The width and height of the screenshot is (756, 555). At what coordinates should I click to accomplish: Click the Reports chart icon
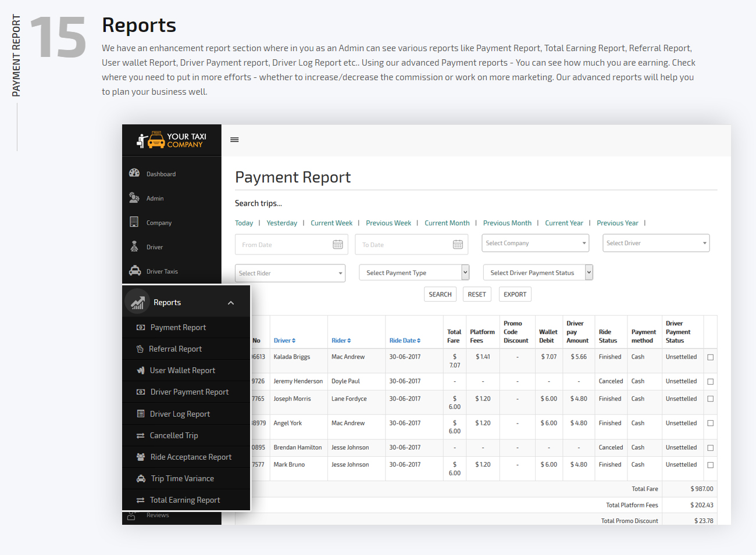[x=138, y=302]
